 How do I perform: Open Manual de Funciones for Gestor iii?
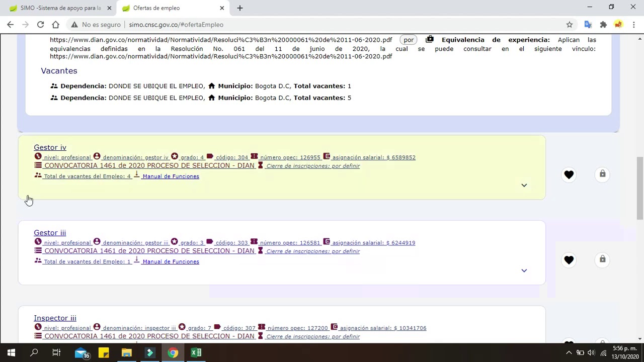tap(171, 262)
